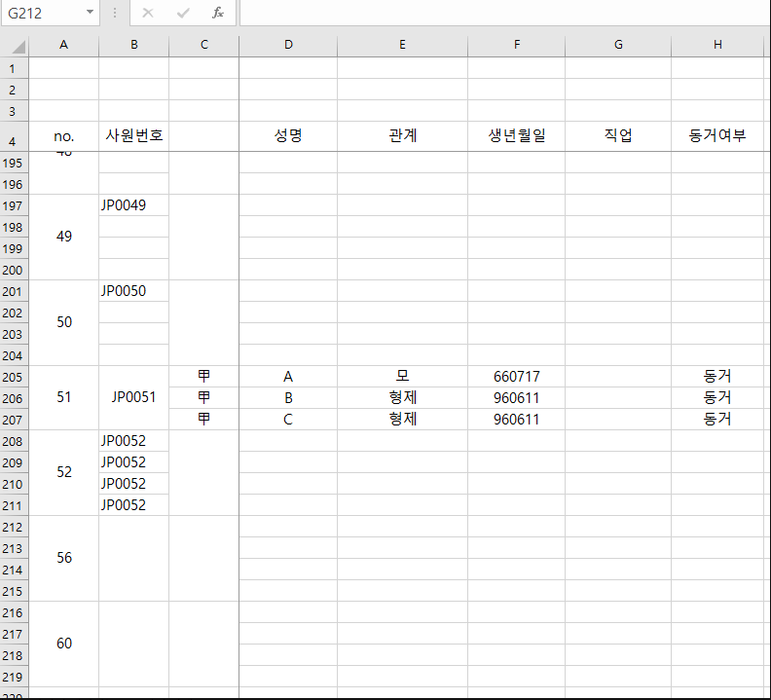The width and height of the screenshot is (771, 700).
Task: Select row 205 header
Action: (x=14, y=377)
